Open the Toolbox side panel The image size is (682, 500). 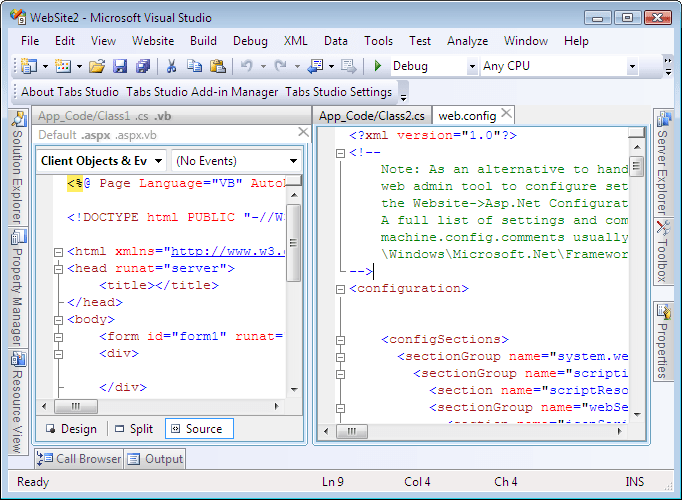[x=662, y=252]
